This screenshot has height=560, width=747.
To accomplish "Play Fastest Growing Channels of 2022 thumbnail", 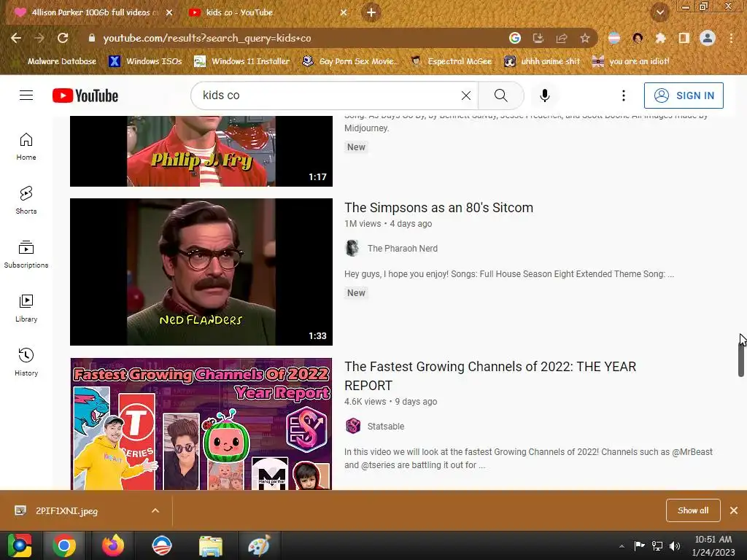I will pos(201,424).
